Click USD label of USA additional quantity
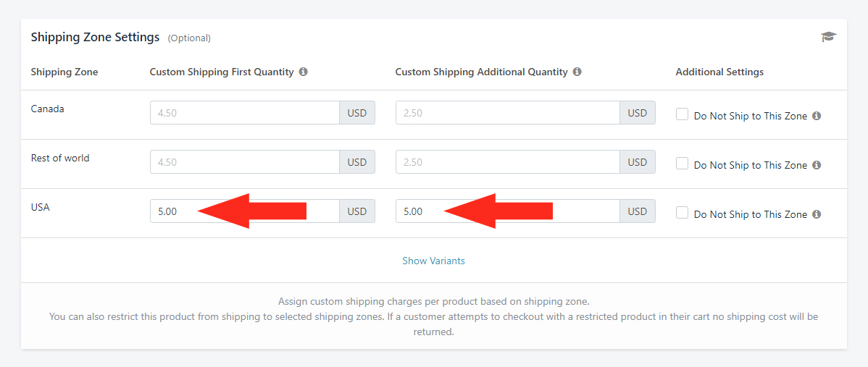Screen dimensions: 868x367 (x=638, y=211)
